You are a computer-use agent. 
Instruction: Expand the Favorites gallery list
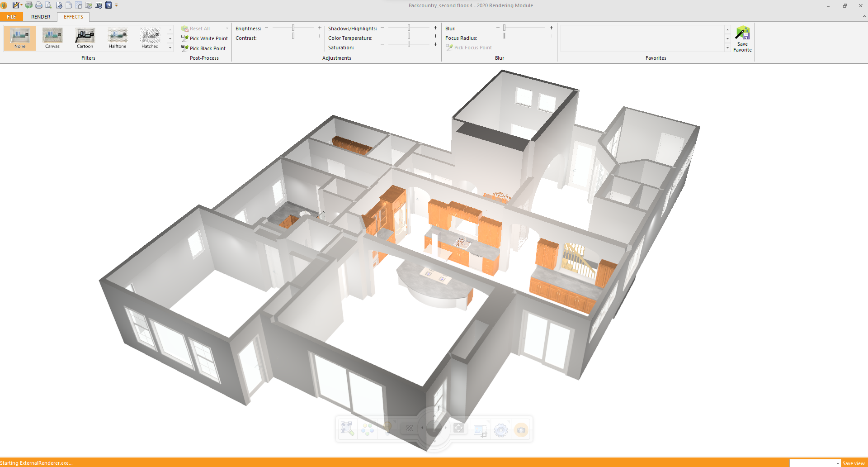pos(727,47)
